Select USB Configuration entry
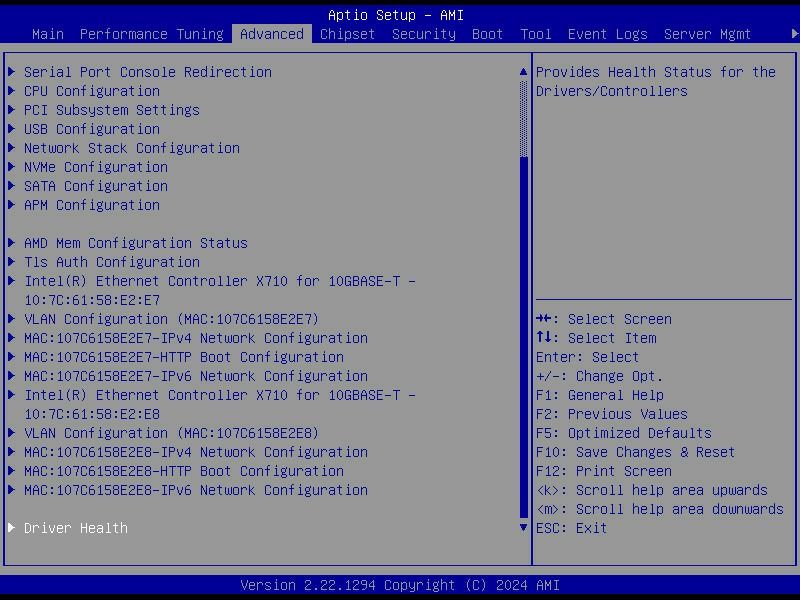 click(92, 129)
